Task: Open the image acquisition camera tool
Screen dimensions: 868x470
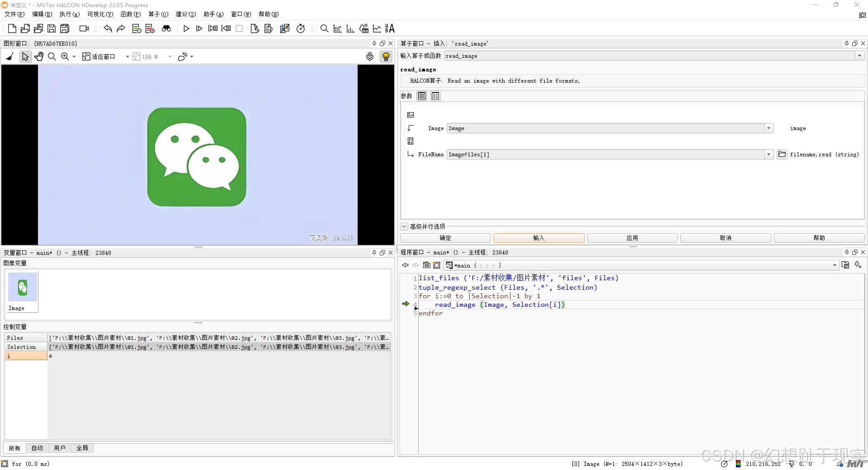Action: (x=84, y=28)
